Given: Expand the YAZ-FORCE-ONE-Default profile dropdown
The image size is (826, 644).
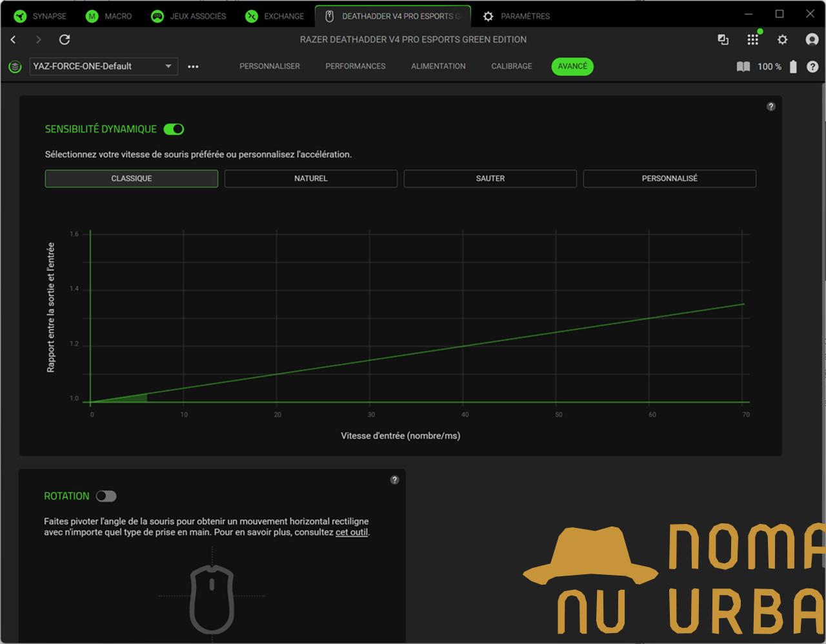Looking at the screenshot, I should click(x=168, y=66).
